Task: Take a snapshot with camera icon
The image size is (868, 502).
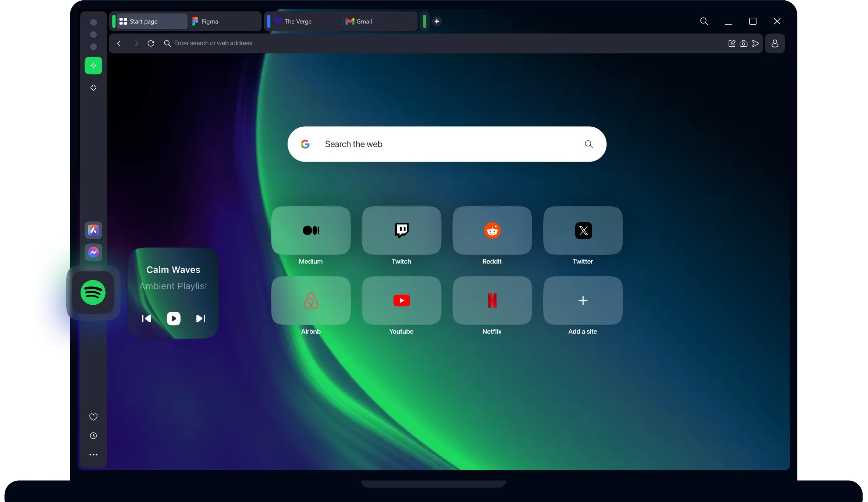Action: tap(744, 43)
